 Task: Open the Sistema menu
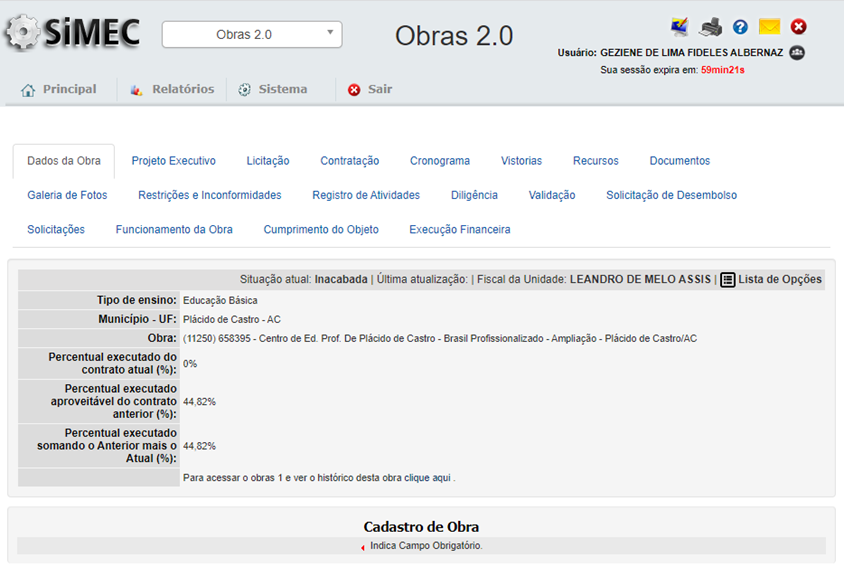pyautogui.click(x=273, y=90)
